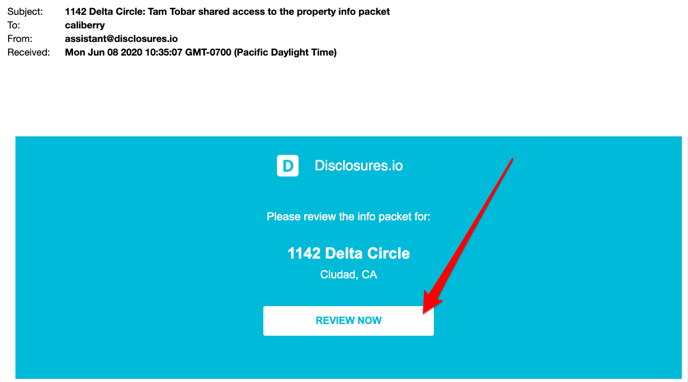Screen dimensions: 688x382
Task: Click the Subject: field label
Action: tap(25, 12)
